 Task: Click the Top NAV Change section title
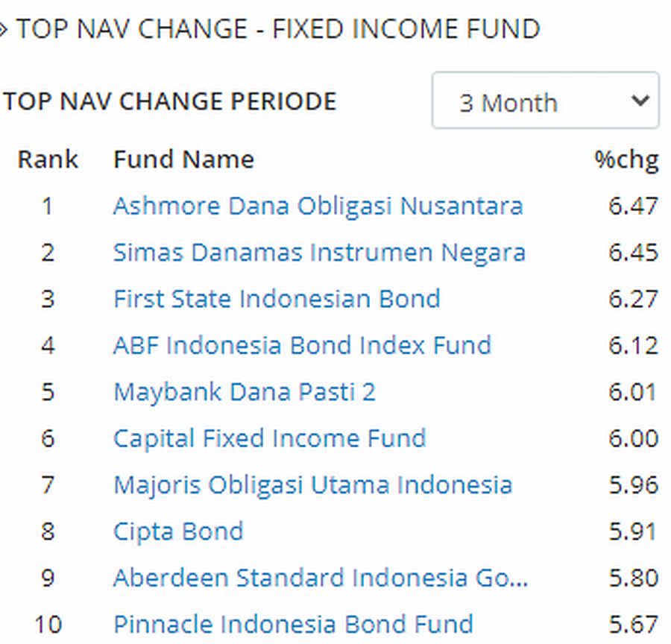point(277,29)
